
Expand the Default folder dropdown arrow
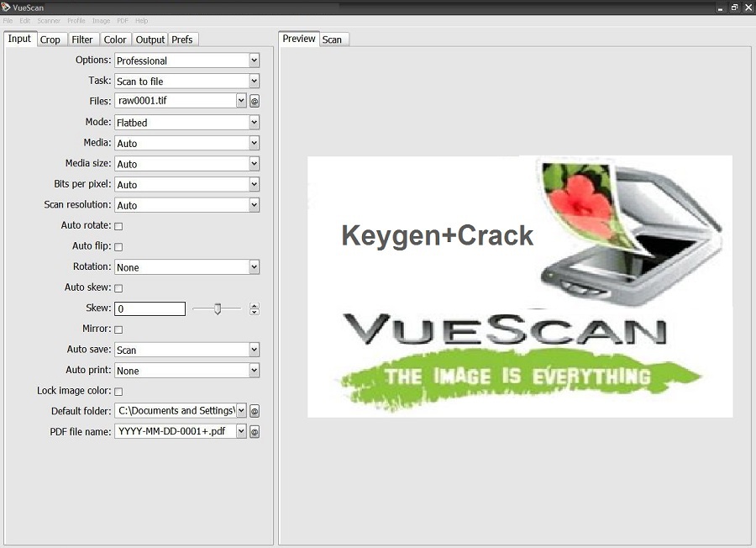[x=242, y=410]
